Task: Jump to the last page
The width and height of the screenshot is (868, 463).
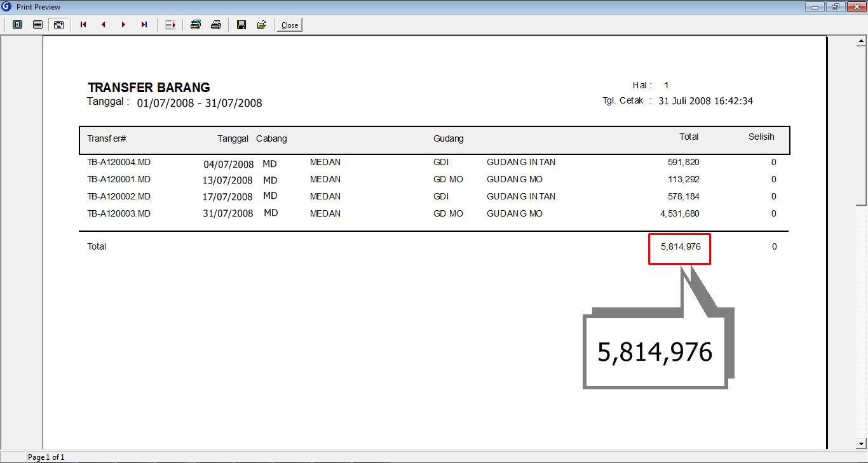Action: click(144, 25)
